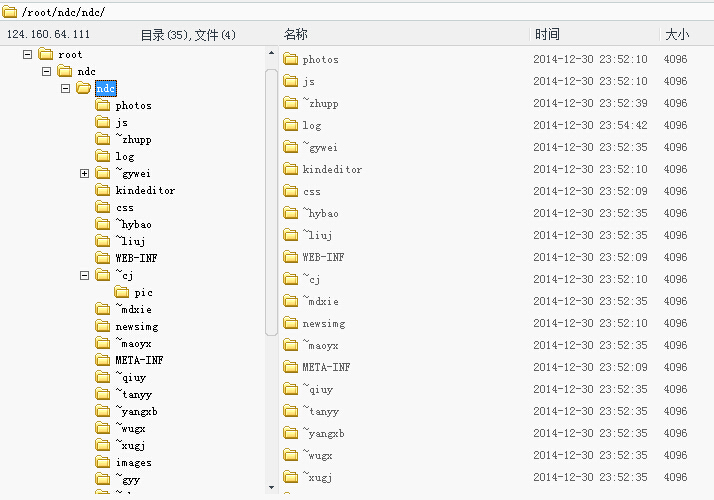The height and width of the screenshot is (500, 714).
Task: Click ~mdxie name in the file list
Action: click(x=321, y=301)
